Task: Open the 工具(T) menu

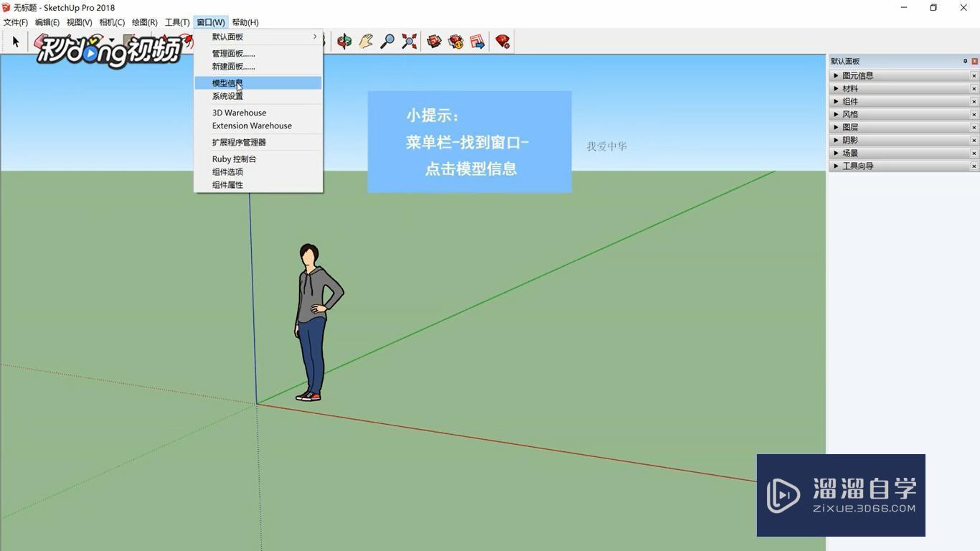Action: point(177,22)
